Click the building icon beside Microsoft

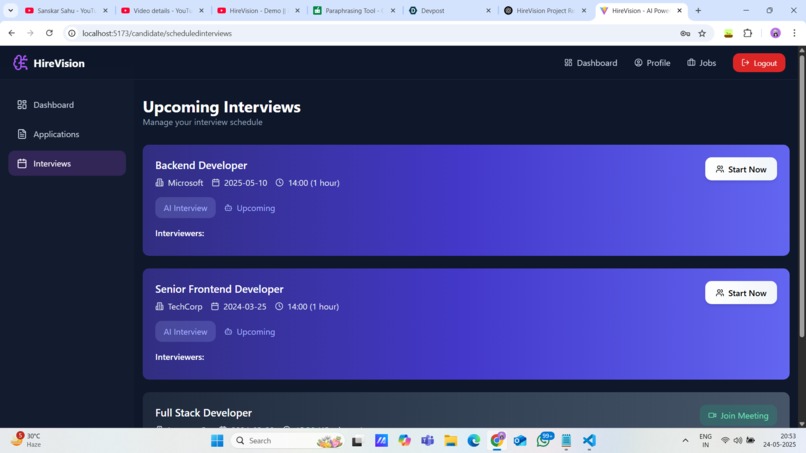(159, 183)
